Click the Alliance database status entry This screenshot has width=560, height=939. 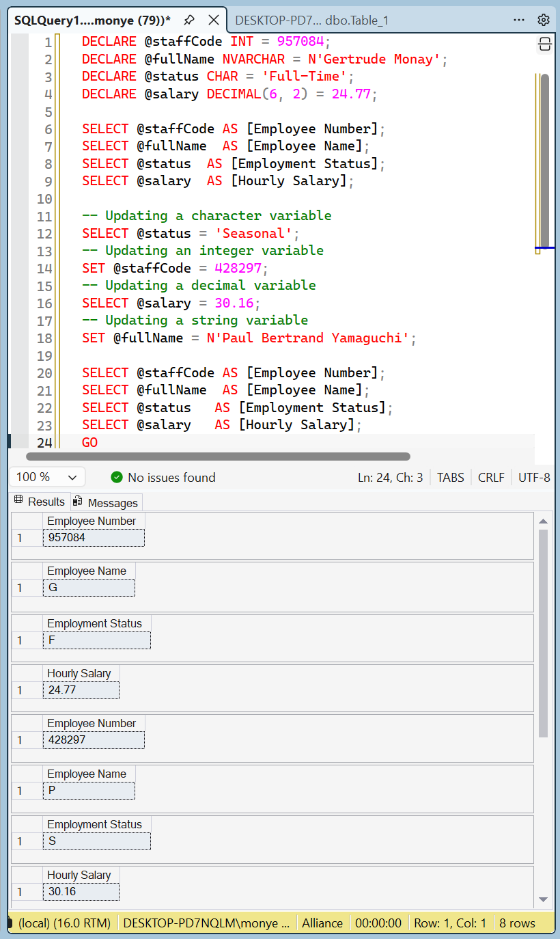click(322, 923)
